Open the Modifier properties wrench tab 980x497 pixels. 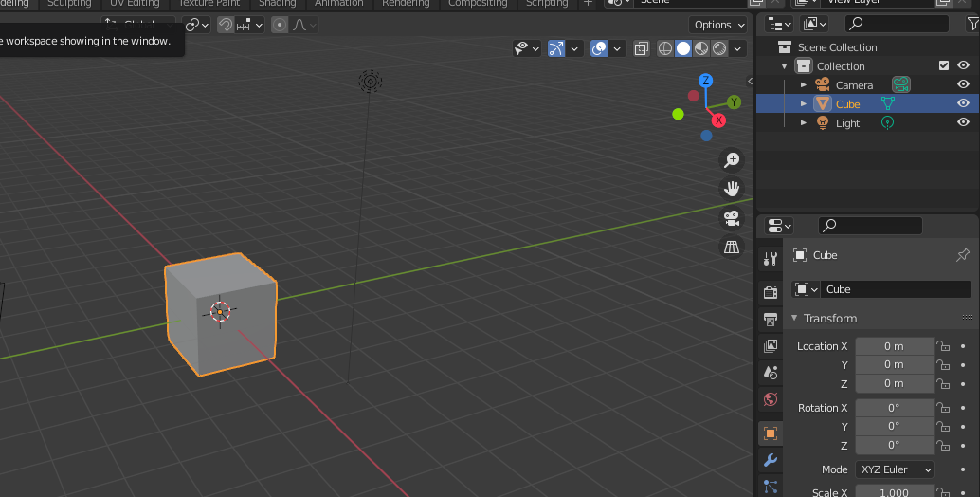[x=770, y=460]
